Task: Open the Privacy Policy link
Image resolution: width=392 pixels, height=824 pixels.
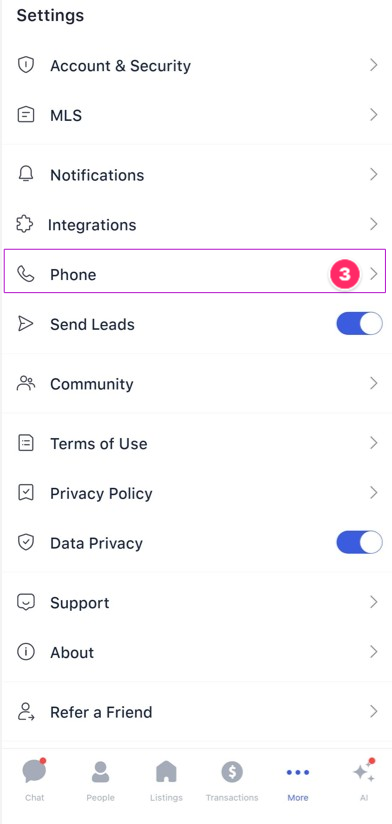Action: coord(196,493)
